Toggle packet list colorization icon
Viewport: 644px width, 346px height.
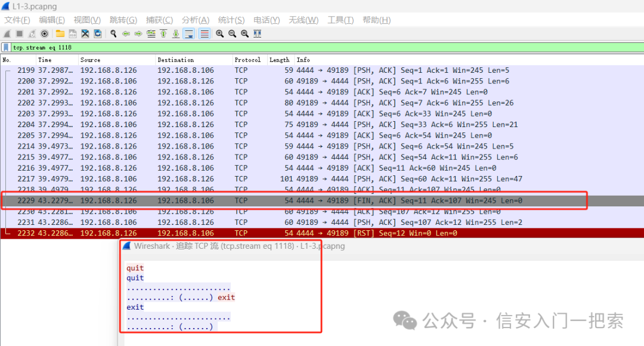click(x=204, y=33)
